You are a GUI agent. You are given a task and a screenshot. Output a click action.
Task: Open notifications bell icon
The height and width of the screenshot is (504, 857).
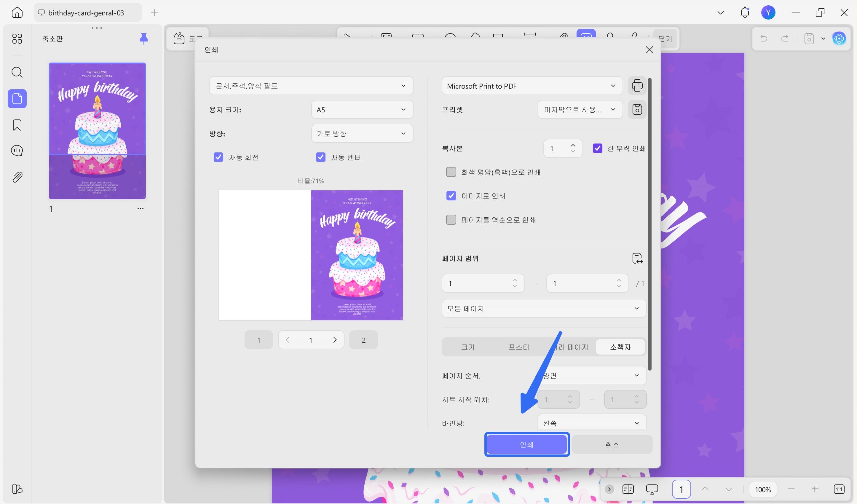(745, 13)
